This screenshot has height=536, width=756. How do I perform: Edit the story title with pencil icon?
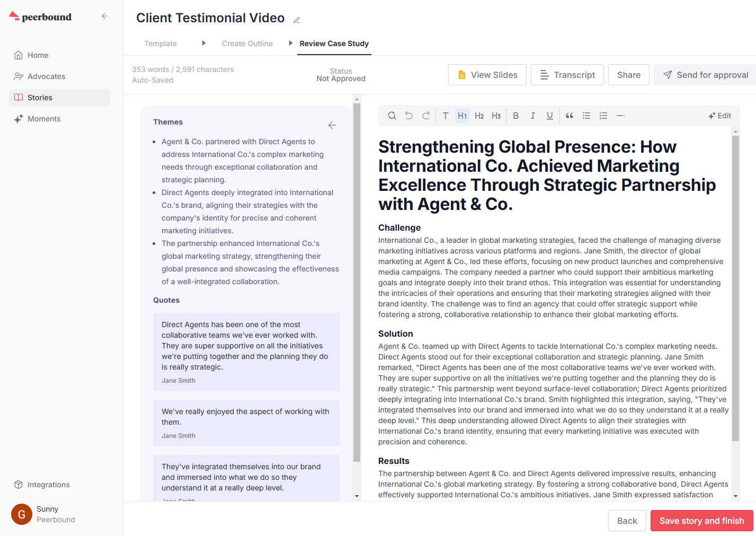coord(297,20)
